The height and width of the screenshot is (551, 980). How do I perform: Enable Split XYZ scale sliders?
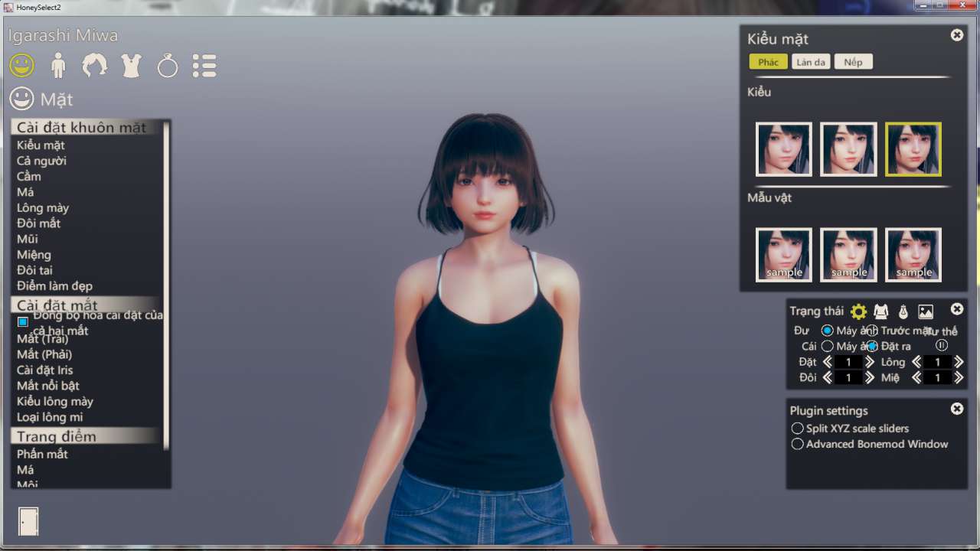pyautogui.click(x=798, y=429)
